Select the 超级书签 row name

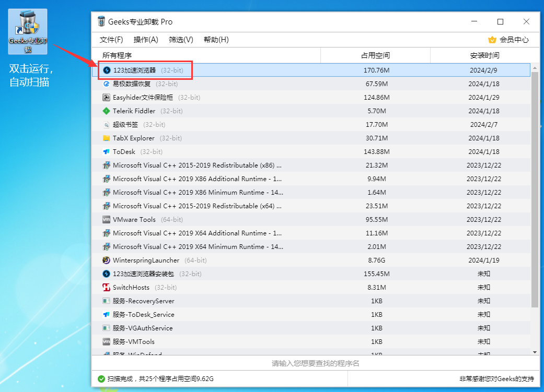125,124
